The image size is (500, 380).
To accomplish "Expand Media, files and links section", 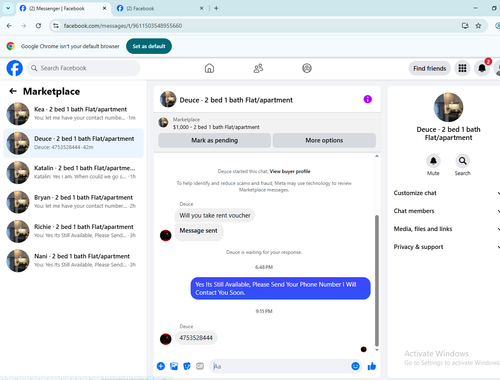I will pyautogui.click(x=447, y=229).
